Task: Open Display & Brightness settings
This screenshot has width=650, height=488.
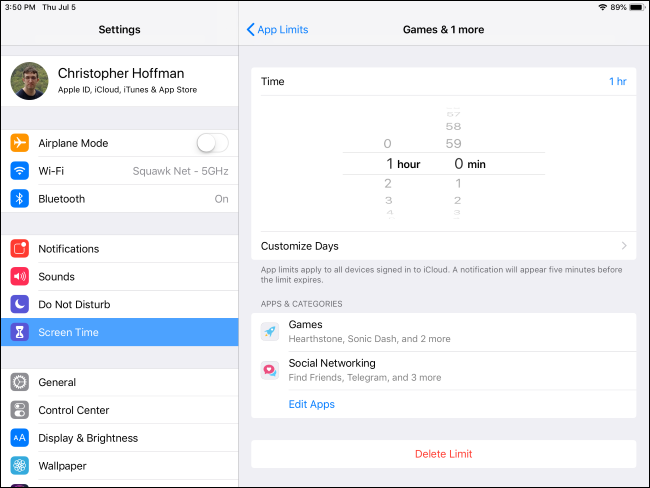Action: (x=119, y=438)
